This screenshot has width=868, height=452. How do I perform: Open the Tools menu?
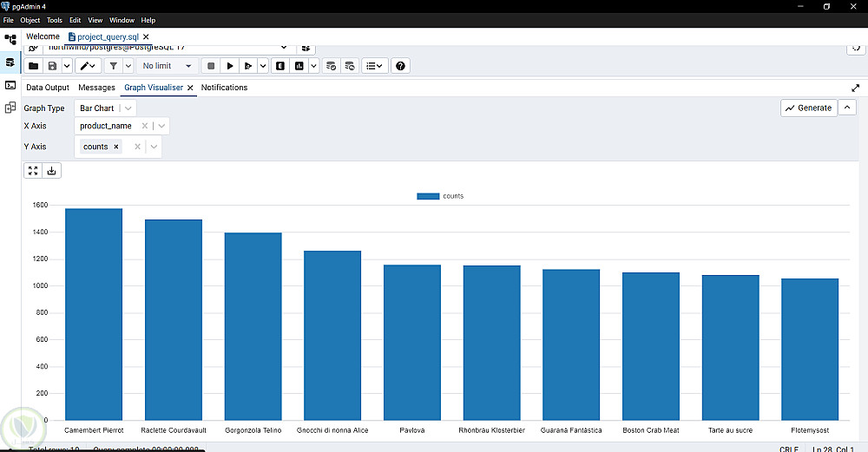[54, 20]
